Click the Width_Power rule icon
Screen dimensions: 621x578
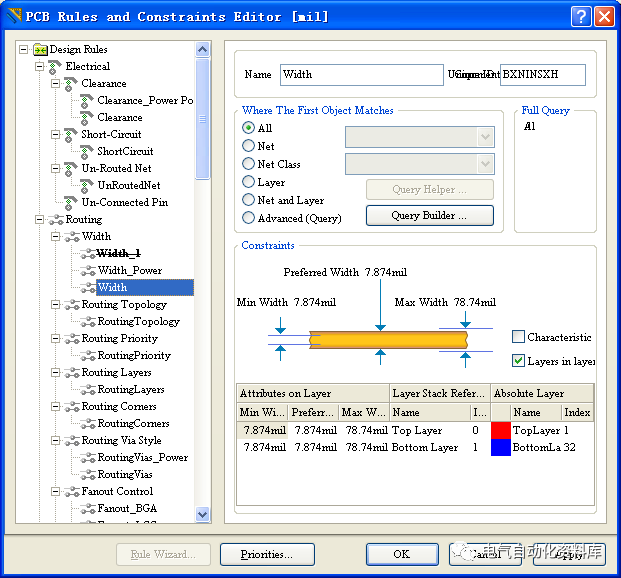click(88, 271)
